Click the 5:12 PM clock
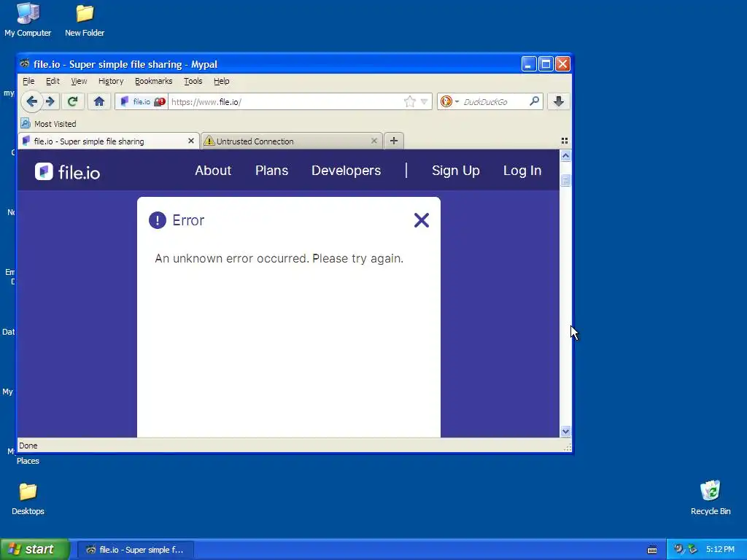This screenshot has height=560, width=747. 720,550
